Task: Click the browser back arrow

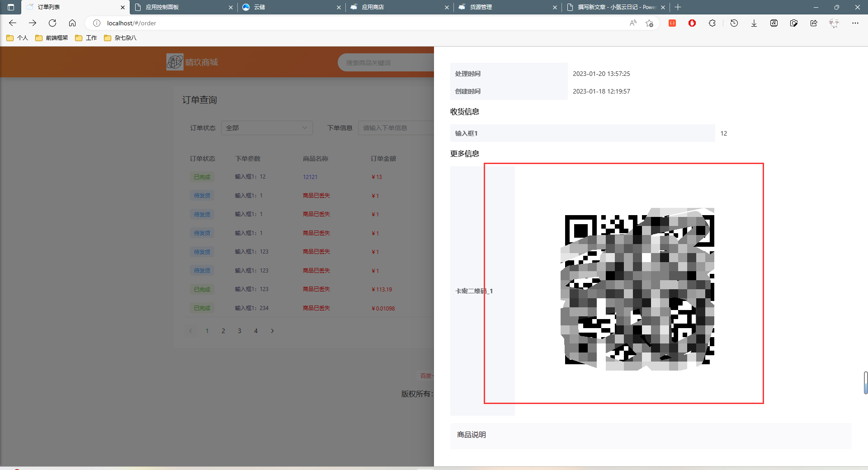Action: pos(13,23)
